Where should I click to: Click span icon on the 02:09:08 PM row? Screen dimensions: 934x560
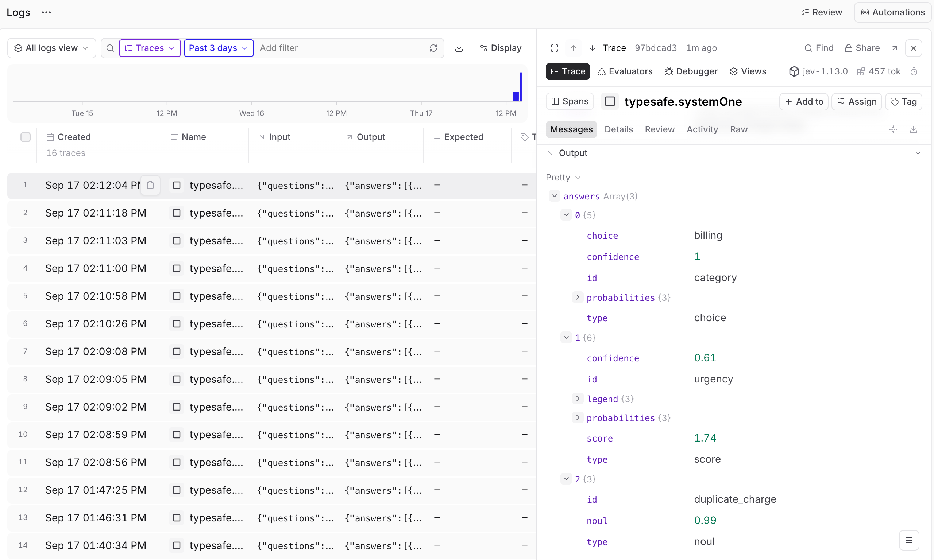tap(176, 351)
